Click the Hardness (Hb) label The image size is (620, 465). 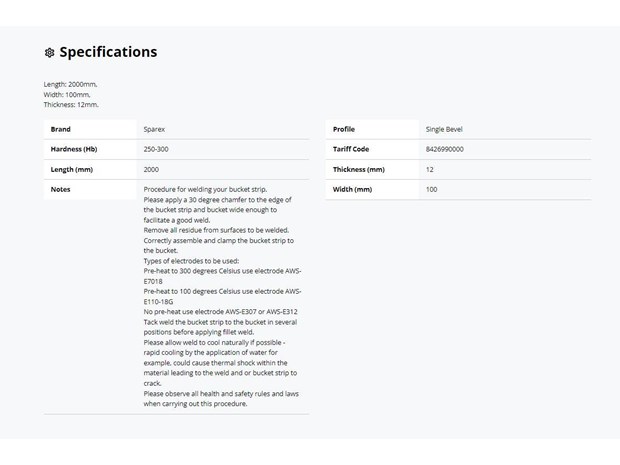[x=74, y=149]
